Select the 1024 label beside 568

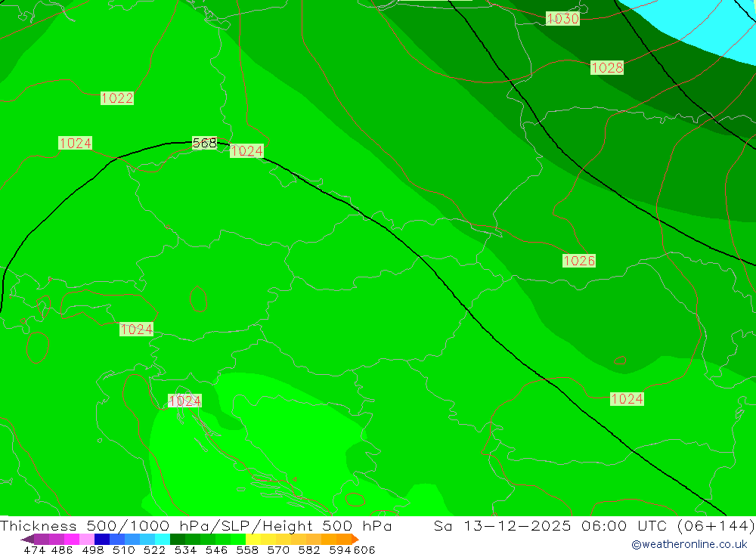[x=246, y=151]
